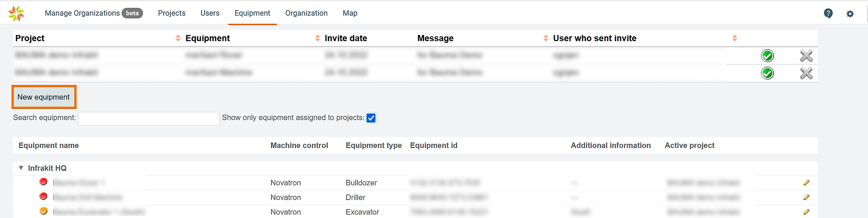Edit the Excavator equipment with pencil icon
The image size is (868, 218).
tap(806, 212)
